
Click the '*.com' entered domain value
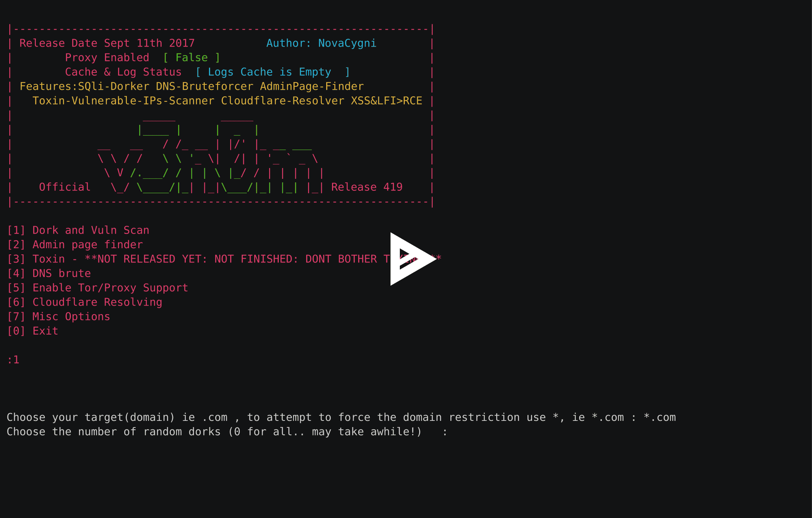click(x=660, y=418)
